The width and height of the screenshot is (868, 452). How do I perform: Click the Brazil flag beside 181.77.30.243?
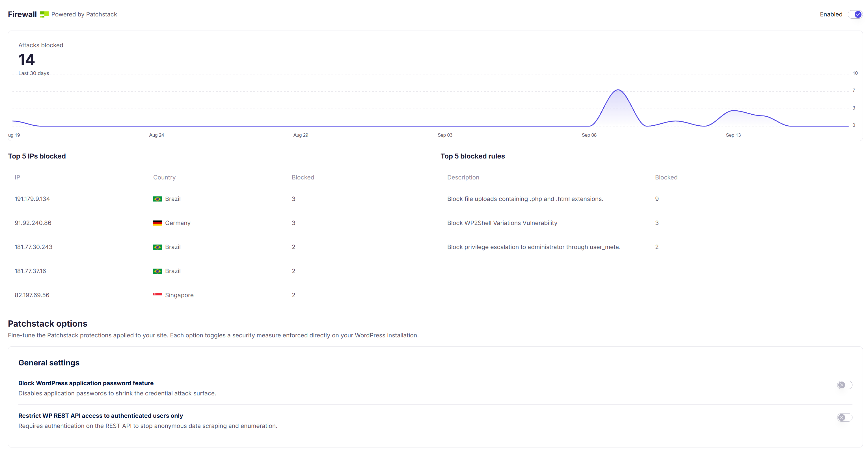tap(157, 247)
